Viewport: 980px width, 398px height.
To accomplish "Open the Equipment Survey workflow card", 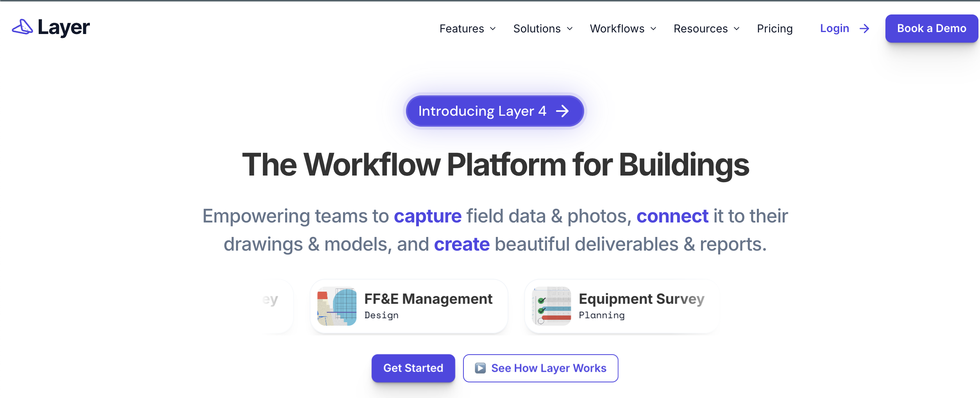I will click(x=622, y=306).
